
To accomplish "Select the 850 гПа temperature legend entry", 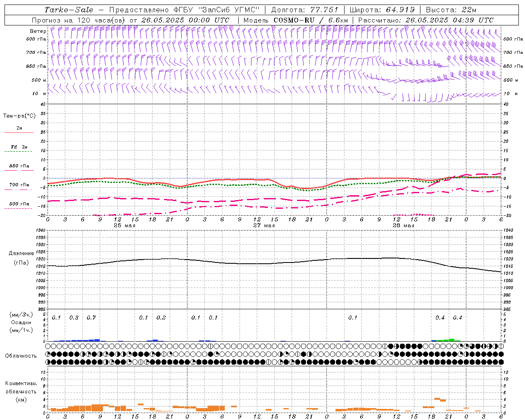I will (x=19, y=166).
